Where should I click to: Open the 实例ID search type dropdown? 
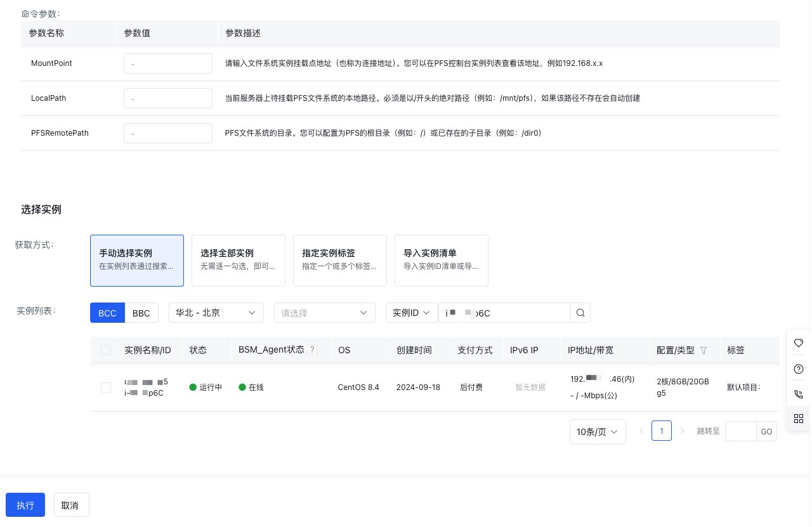click(412, 313)
